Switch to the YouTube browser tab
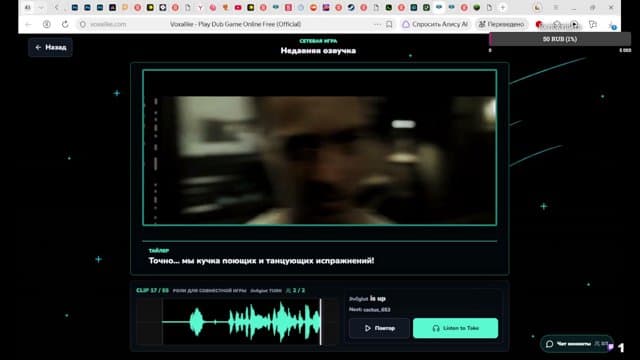This screenshot has width=640, height=360. [238, 7]
